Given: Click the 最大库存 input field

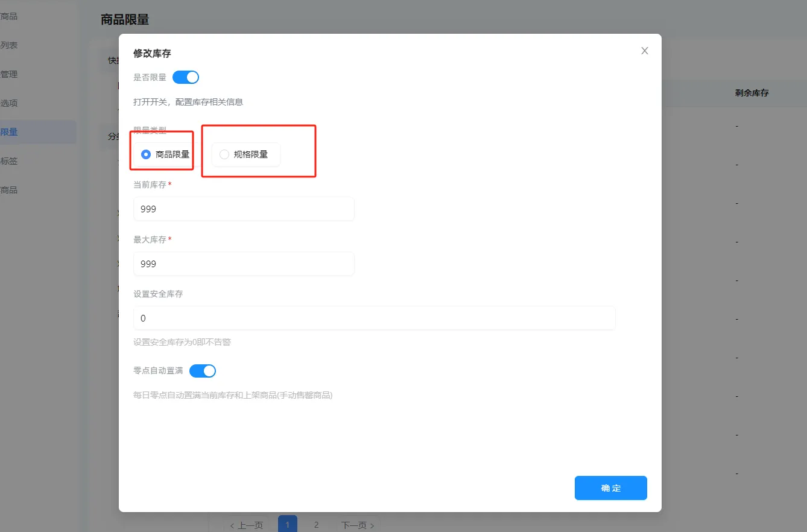Looking at the screenshot, I should tap(243, 264).
